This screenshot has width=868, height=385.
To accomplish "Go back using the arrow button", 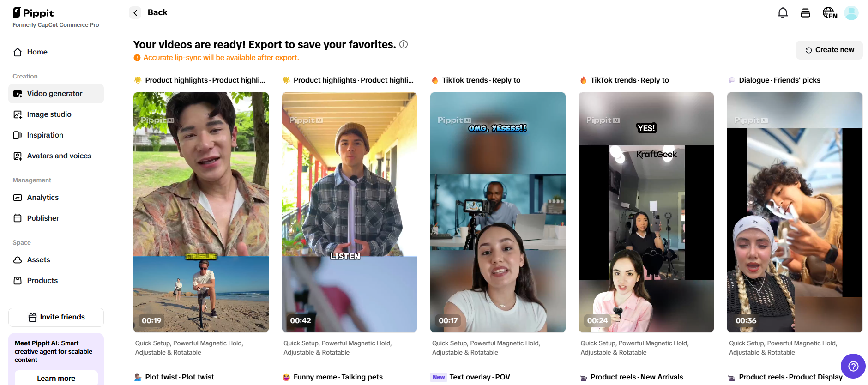I will tap(135, 13).
